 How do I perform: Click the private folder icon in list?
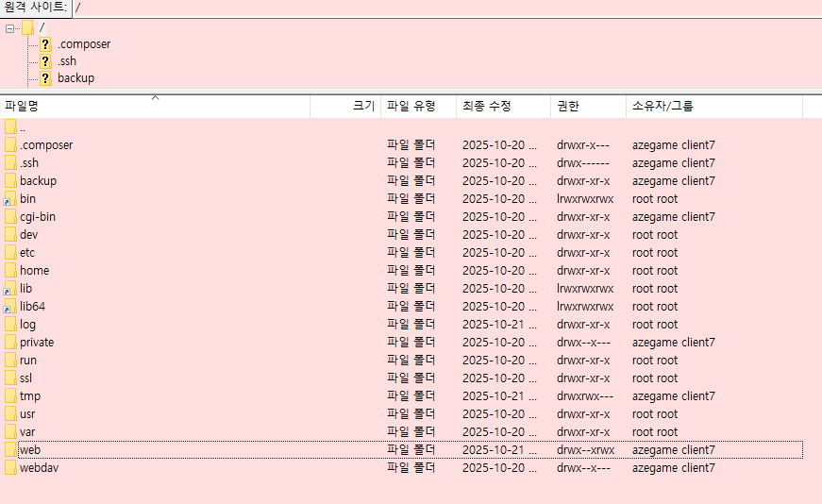click(x=10, y=343)
